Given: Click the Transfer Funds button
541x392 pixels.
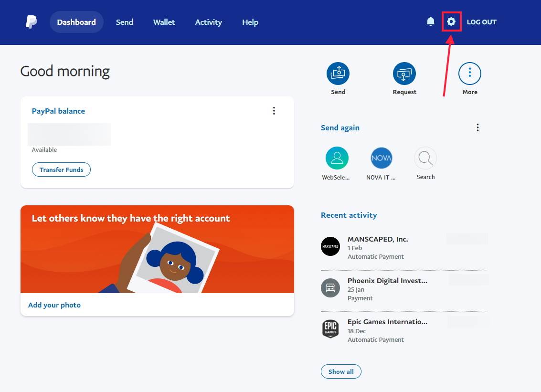Looking at the screenshot, I should point(61,170).
